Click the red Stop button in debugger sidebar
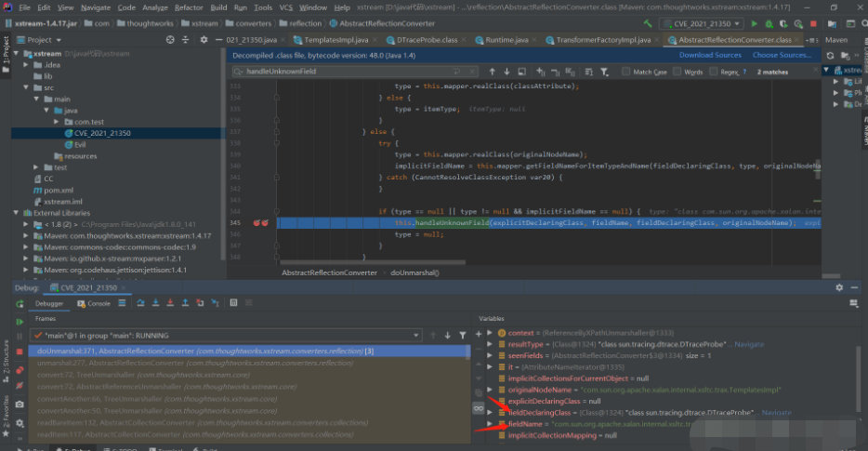The image size is (868, 451). pos(19,352)
